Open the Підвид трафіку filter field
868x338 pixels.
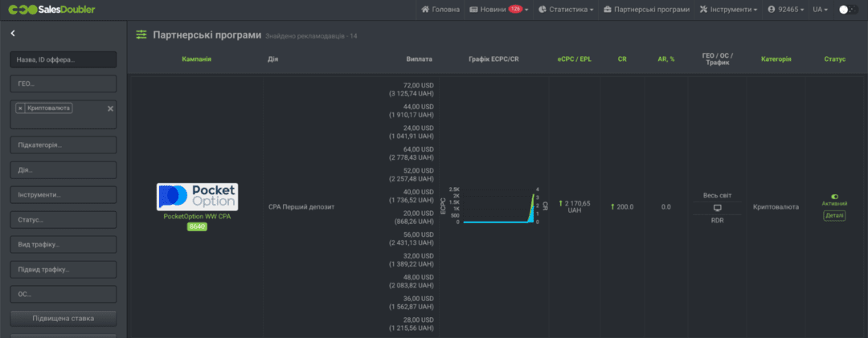(x=63, y=270)
